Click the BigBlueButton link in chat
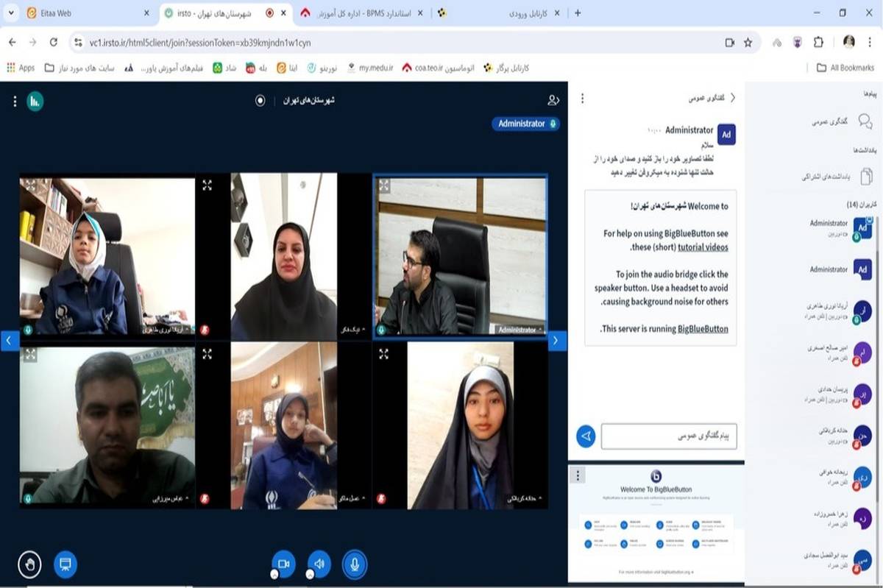 pyautogui.click(x=702, y=328)
